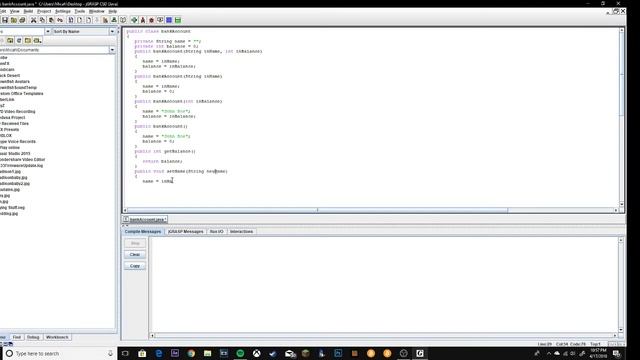This screenshot has height=360, width=640.
Task: Click the Save file toolbar icon
Action: pos(5,20)
